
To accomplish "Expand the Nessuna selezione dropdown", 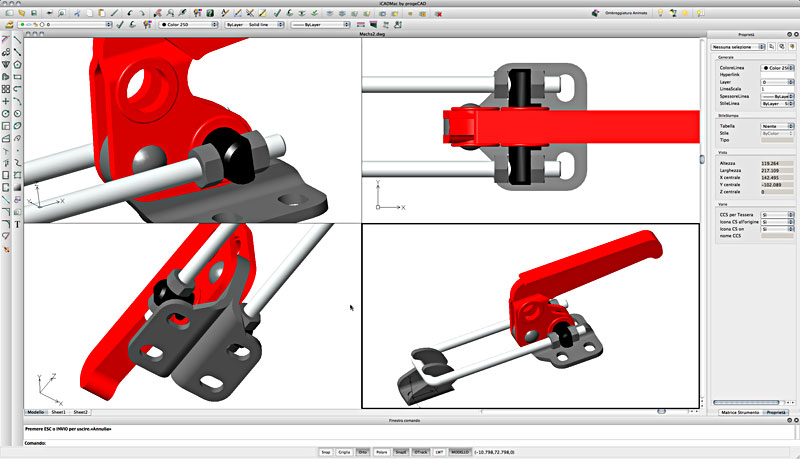I will [738, 47].
